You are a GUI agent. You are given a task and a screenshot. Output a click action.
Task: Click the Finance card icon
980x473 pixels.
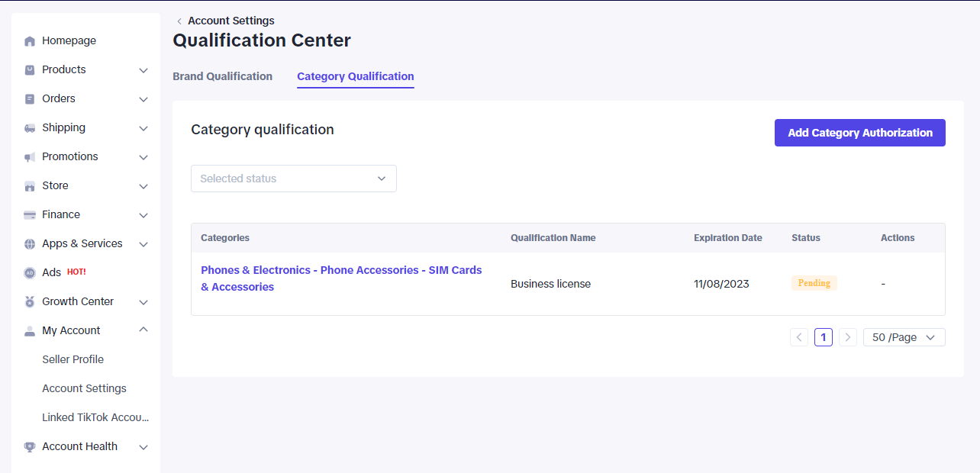pos(30,215)
